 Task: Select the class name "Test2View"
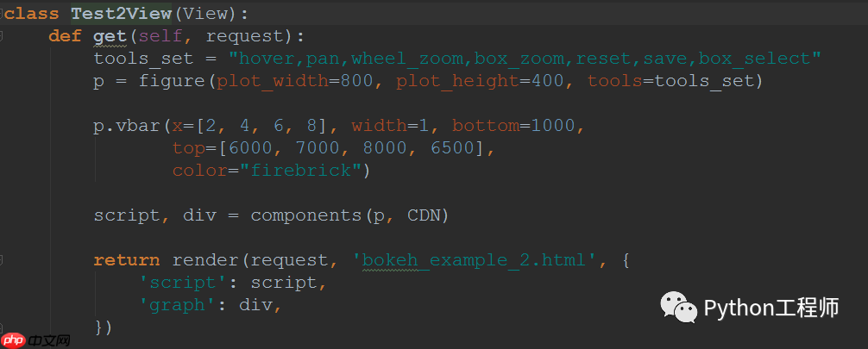coord(122,13)
